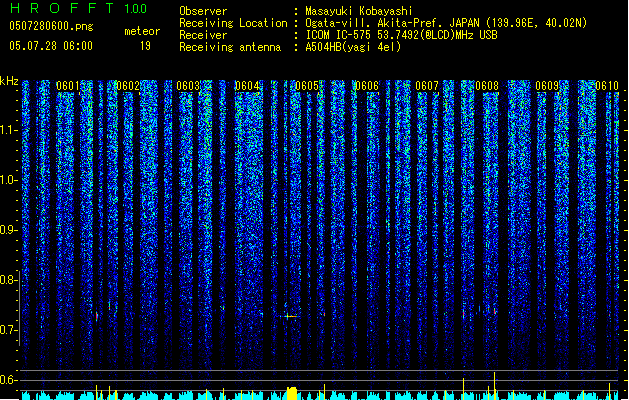Select version number 1.0.0

[136, 9]
